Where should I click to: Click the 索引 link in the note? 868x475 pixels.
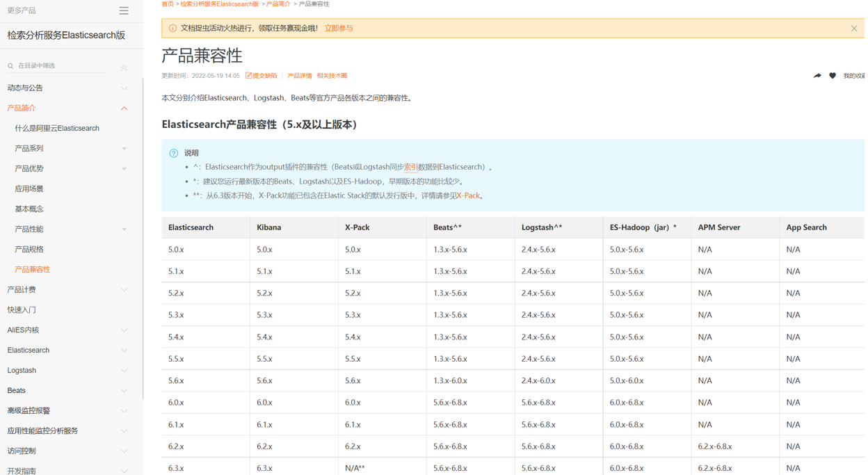pos(410,168)
